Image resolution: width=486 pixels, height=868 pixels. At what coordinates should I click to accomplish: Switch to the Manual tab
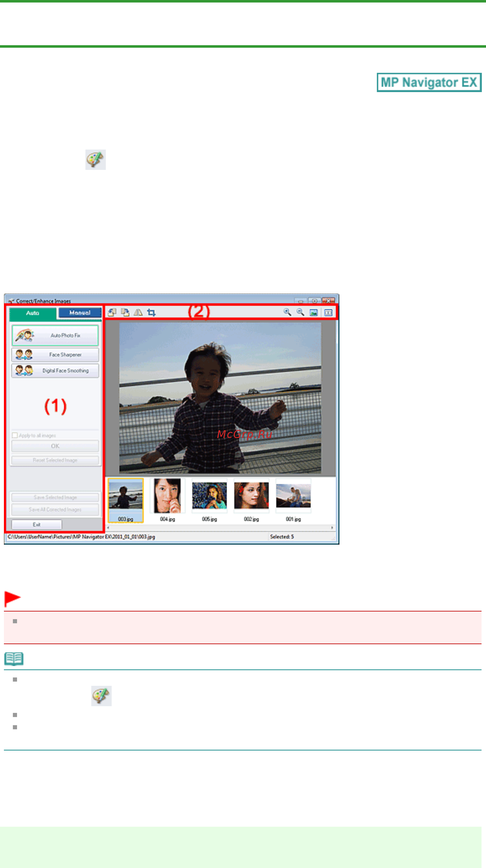pyautogui.click(x=80, y=313)
